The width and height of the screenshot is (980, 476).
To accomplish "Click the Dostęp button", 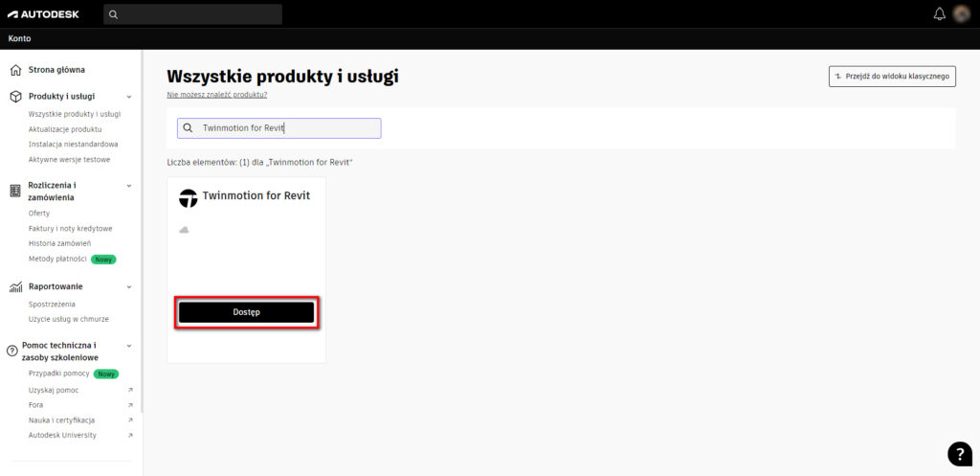I will (x=246, y=312).
